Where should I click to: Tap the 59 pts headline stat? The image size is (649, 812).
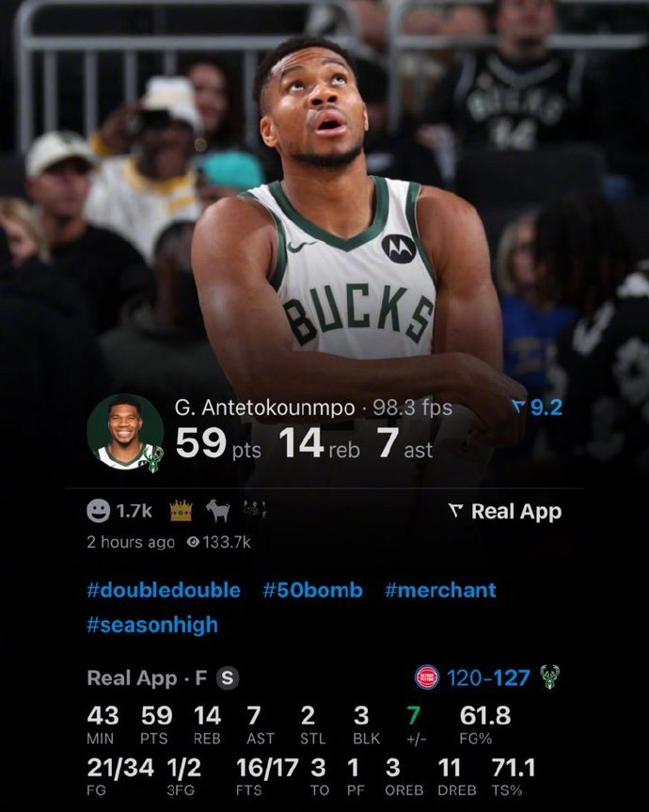coord(218,444)
